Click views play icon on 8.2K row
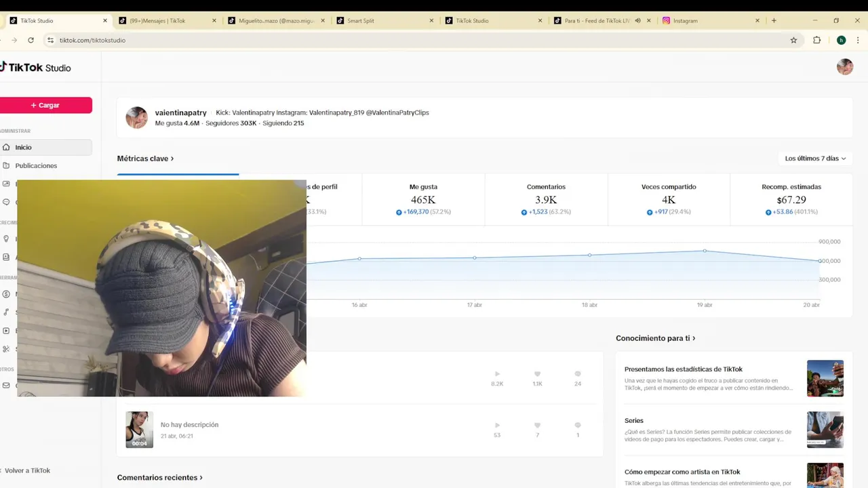 click(x=497, y=373)
